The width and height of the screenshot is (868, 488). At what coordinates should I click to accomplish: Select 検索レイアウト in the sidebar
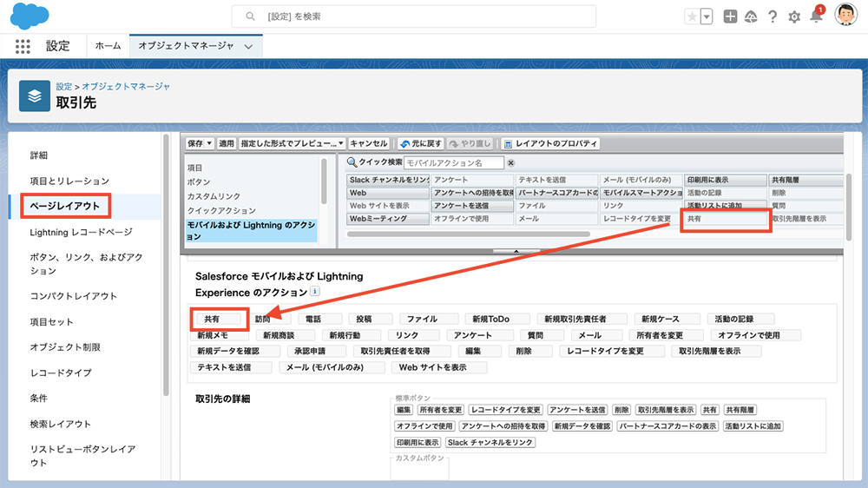(x=61, y=424)
